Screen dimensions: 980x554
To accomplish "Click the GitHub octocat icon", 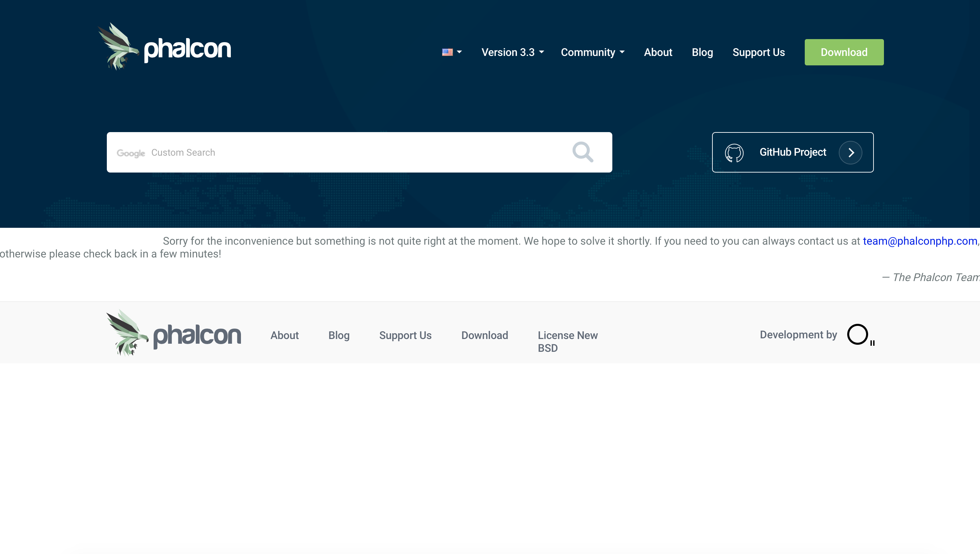I will click(734, 153).
